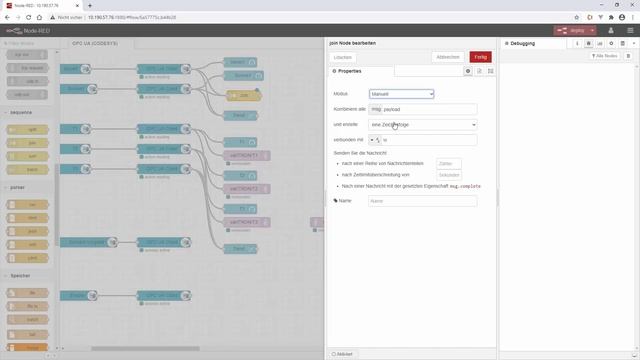640x360 pixels.
Task: Pick the json parser node in palette
Action: click(x=28, y=231)
